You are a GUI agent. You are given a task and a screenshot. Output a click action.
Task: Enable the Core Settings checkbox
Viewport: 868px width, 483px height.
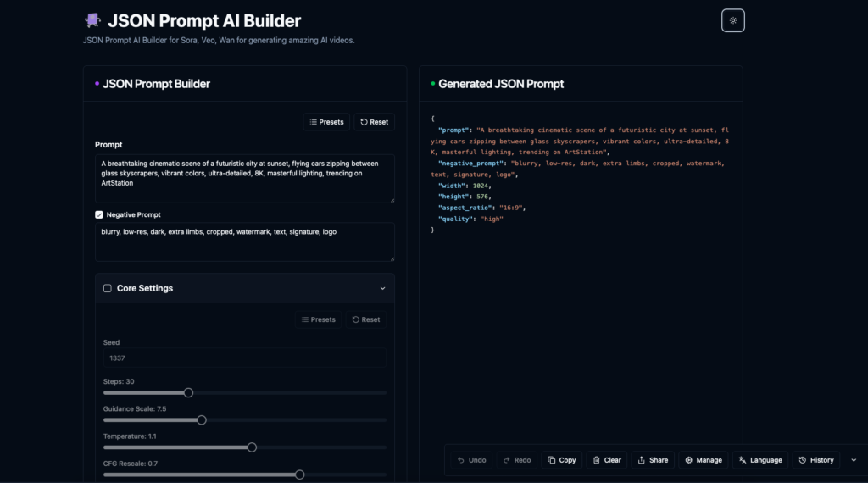pyautogui.click(x=108, y=288)
